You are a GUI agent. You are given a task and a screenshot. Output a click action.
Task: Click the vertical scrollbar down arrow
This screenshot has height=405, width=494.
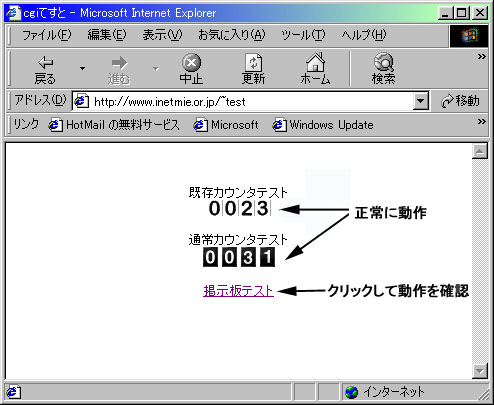pyautogui.click(x=480, y=370)
